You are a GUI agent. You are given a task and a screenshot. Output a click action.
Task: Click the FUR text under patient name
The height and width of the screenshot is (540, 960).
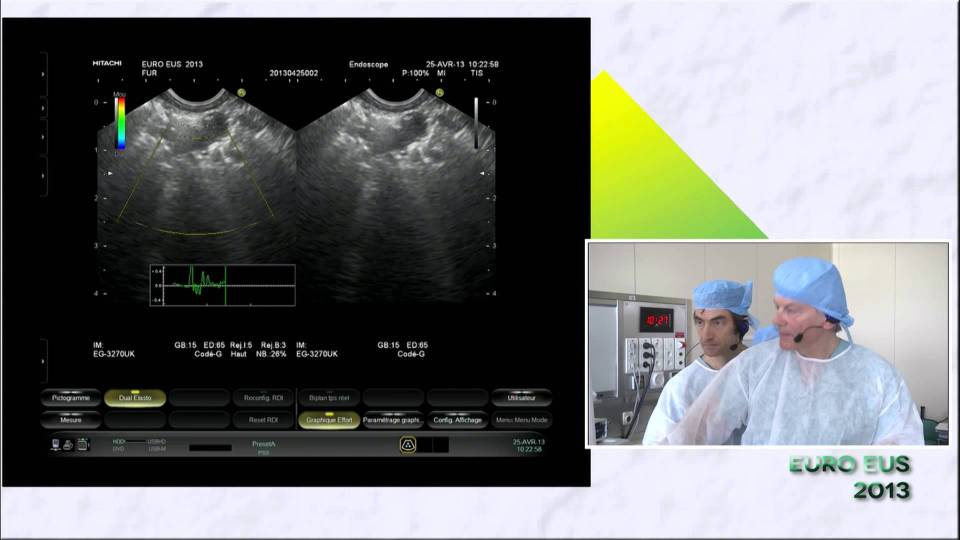149,73
